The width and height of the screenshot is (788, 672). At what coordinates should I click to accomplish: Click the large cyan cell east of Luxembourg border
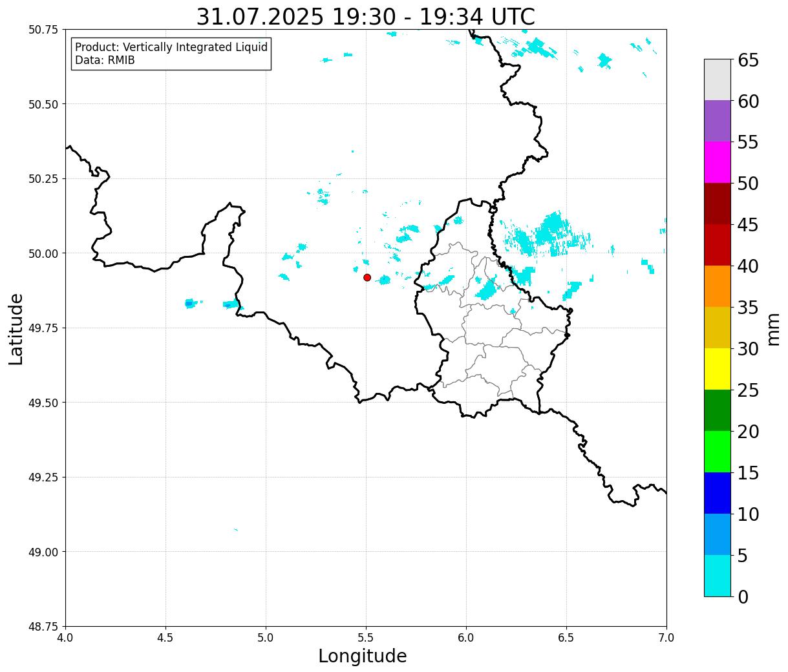tap(548, 234)
